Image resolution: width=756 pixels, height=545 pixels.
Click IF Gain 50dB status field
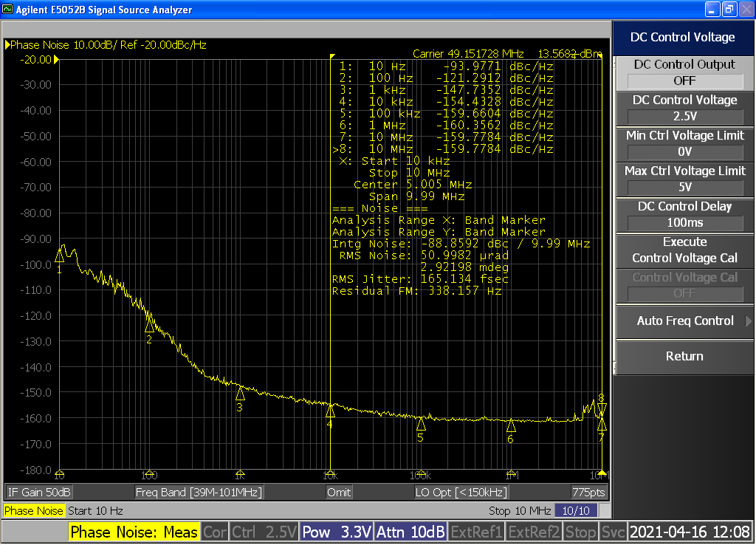[x=39, y=493]
